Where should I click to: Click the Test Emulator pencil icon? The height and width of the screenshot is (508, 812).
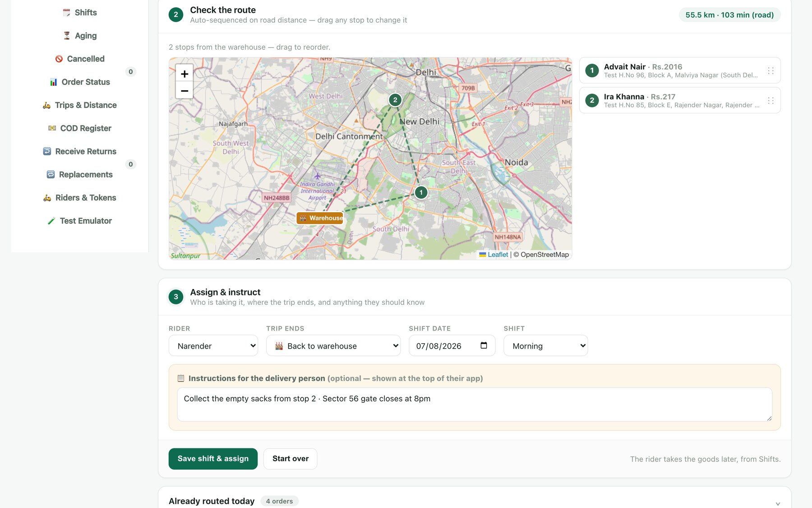[51, 221]
